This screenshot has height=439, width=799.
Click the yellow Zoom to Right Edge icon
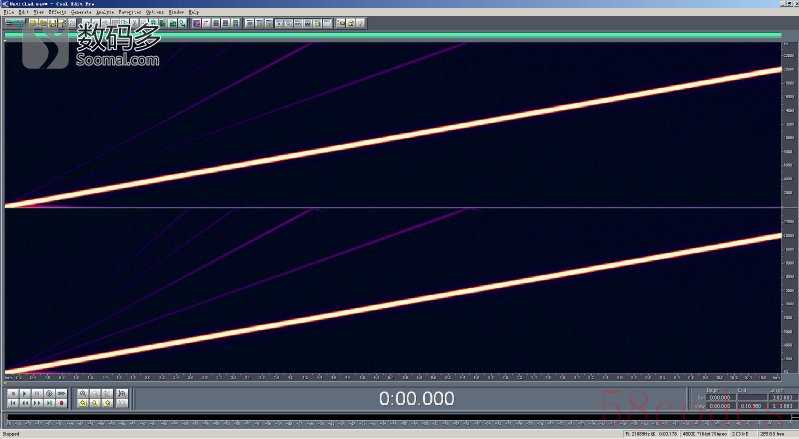108,403
